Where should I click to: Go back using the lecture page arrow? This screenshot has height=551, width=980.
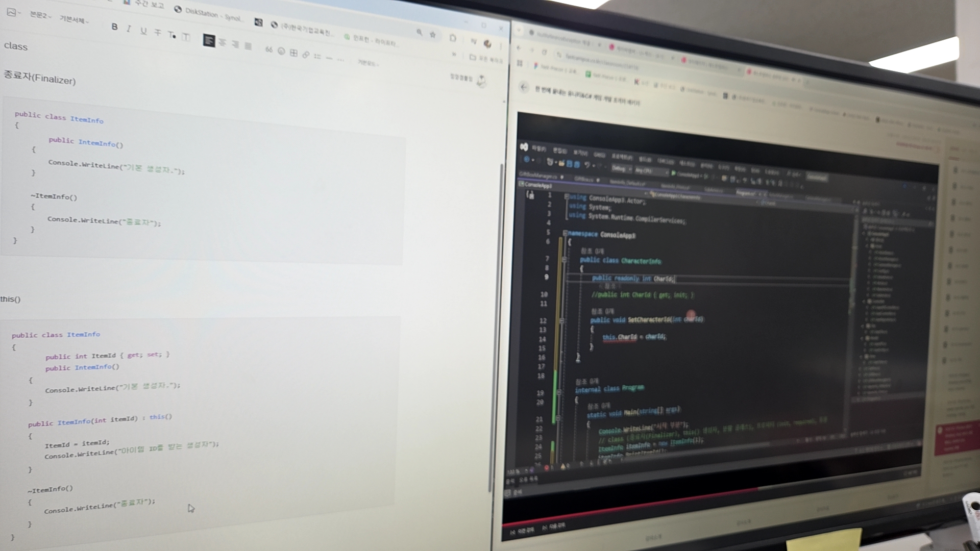point(523,87)
